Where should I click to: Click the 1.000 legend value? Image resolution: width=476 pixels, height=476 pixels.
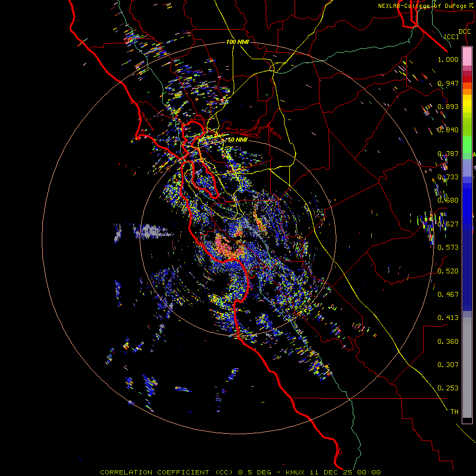click(448, 59)
